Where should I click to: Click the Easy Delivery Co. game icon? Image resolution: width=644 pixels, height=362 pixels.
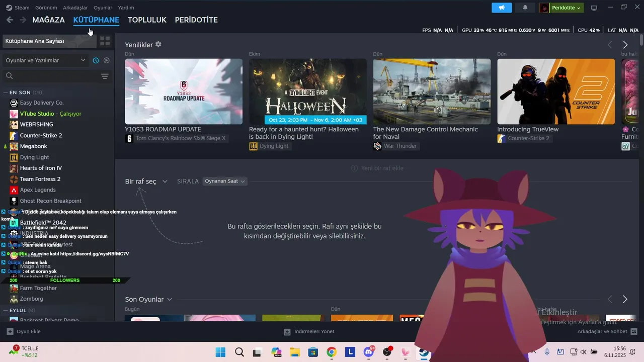click(x=14, y=103)
